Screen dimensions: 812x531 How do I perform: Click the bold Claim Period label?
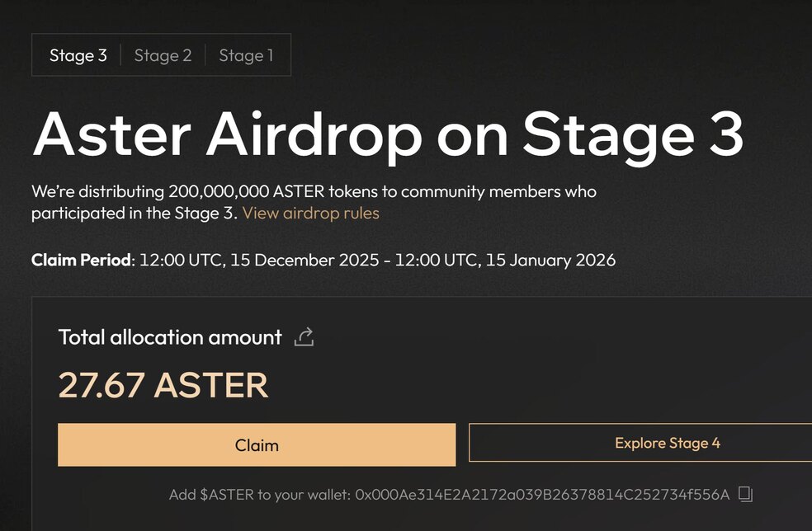(82, 260)
